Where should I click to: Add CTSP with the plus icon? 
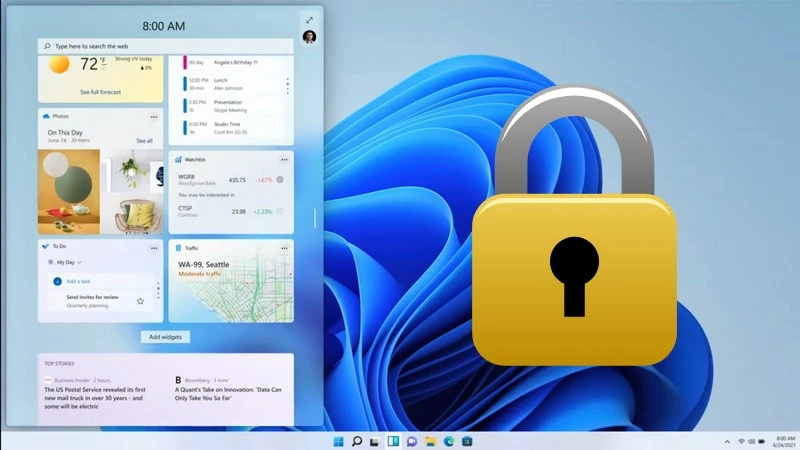pos(280,211)
